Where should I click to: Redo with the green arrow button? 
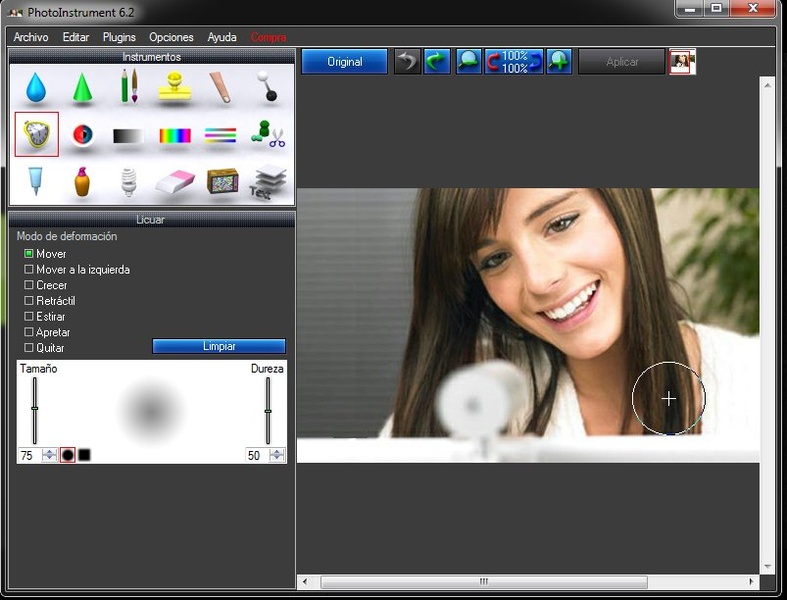[437, 61]
